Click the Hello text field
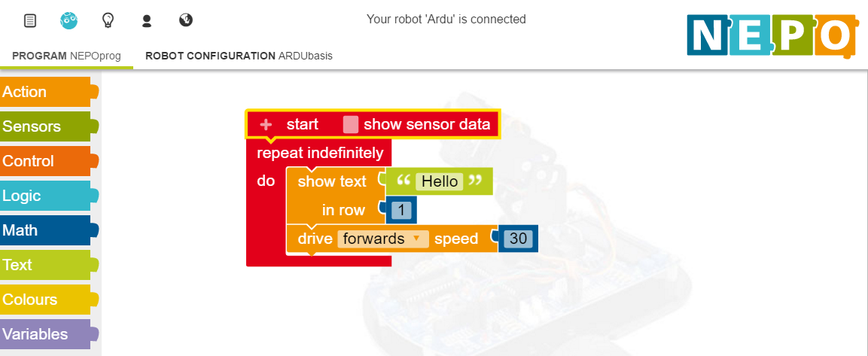 [440, 181]
